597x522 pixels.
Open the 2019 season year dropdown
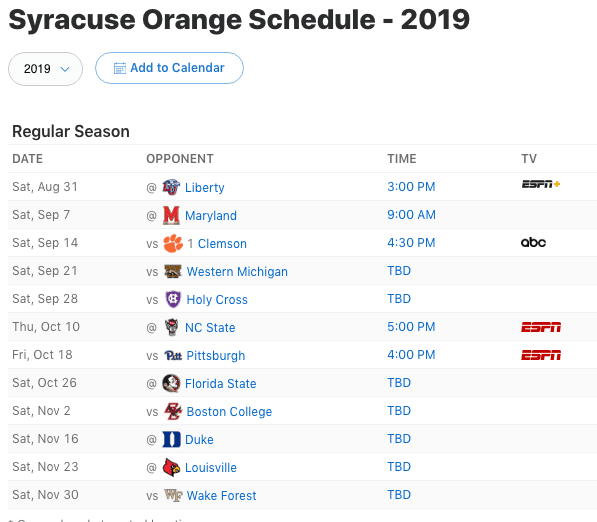(x=45, y=69)
